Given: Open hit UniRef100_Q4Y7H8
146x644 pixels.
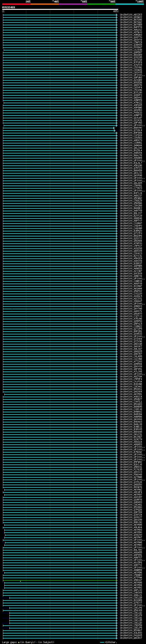Looking at the screenshot, I should point(131,308).
